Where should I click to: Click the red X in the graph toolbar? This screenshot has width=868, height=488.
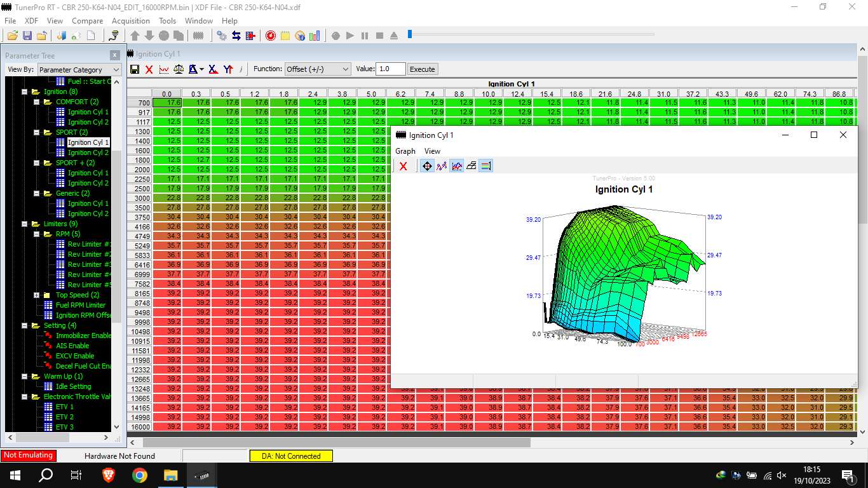(x=403, y=166)
